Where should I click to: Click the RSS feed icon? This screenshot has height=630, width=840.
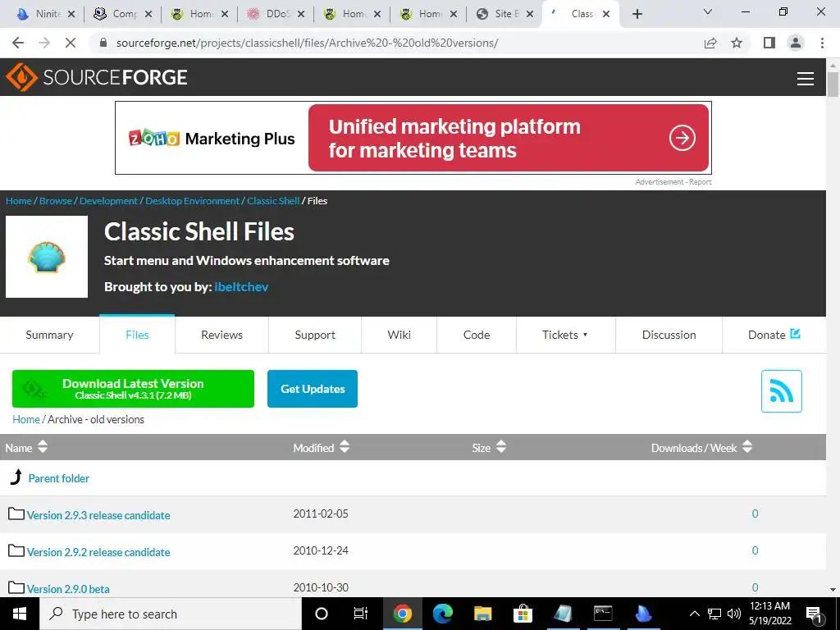pyautogui.click(x=781, y=391)
